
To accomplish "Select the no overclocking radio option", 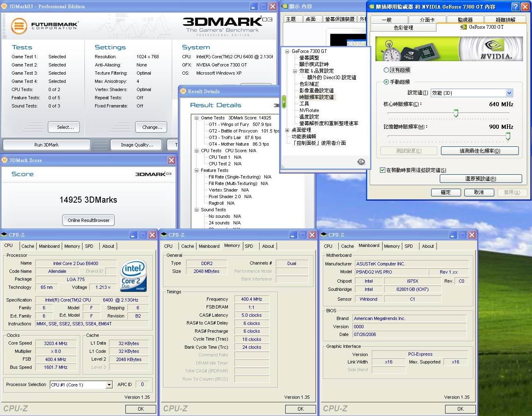I will (x=386, y=70).
